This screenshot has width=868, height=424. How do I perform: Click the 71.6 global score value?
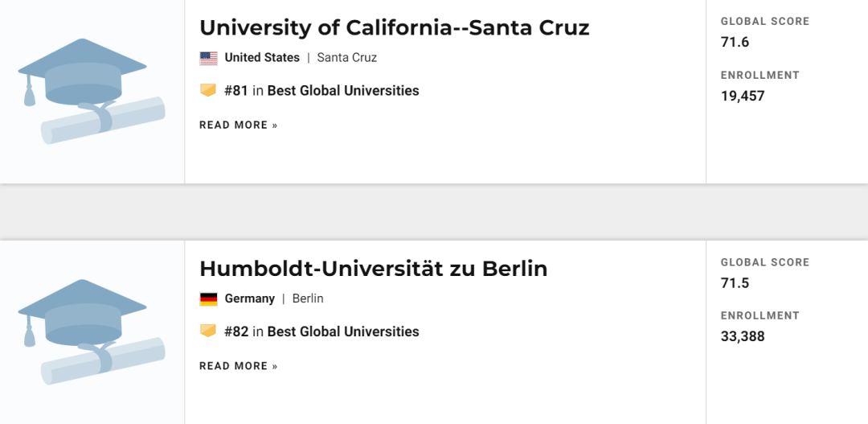[735, 42]
